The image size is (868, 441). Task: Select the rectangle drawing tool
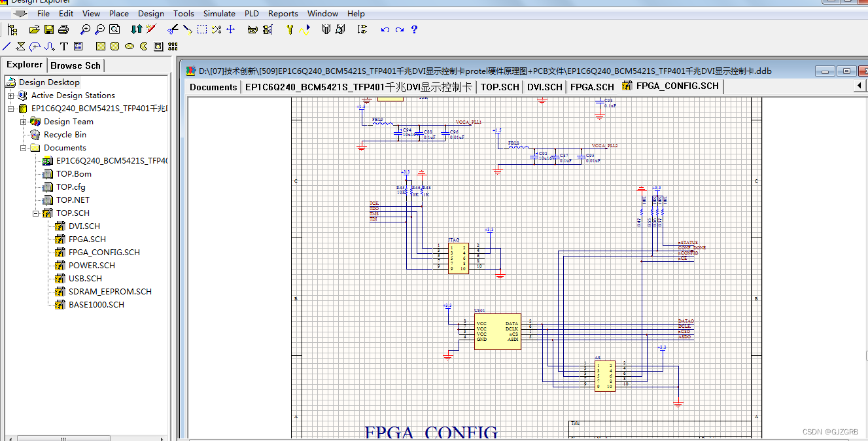100,46
